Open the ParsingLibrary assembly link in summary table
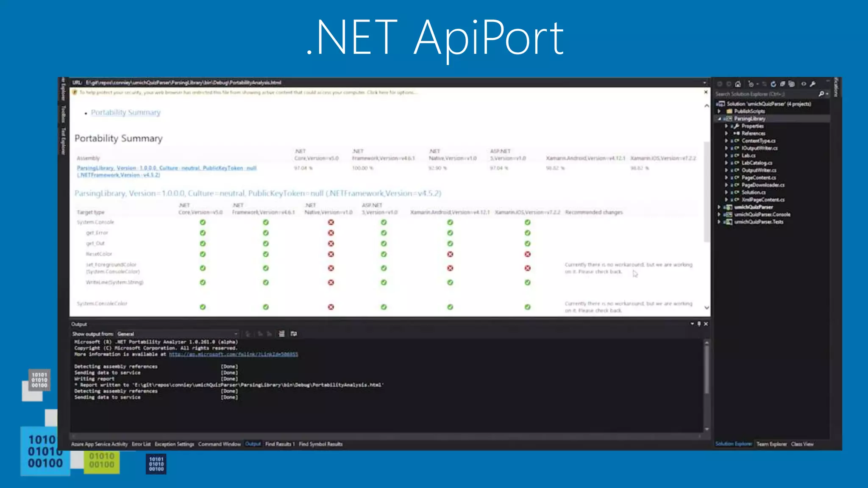 pyautogui.click(x=167, y=172)
